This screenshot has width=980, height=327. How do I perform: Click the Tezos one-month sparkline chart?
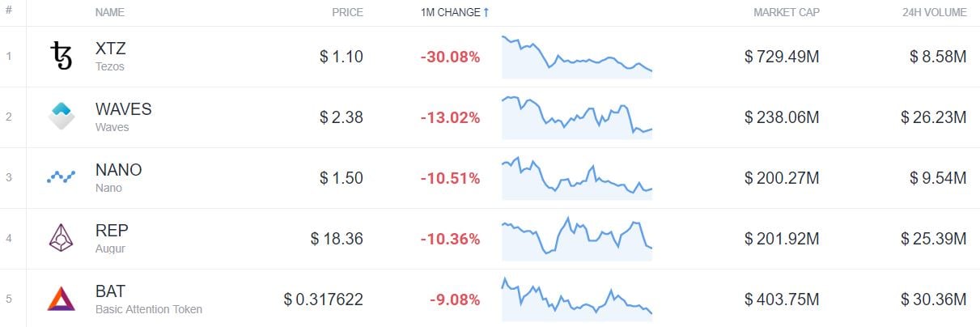[x=576, y=57]
